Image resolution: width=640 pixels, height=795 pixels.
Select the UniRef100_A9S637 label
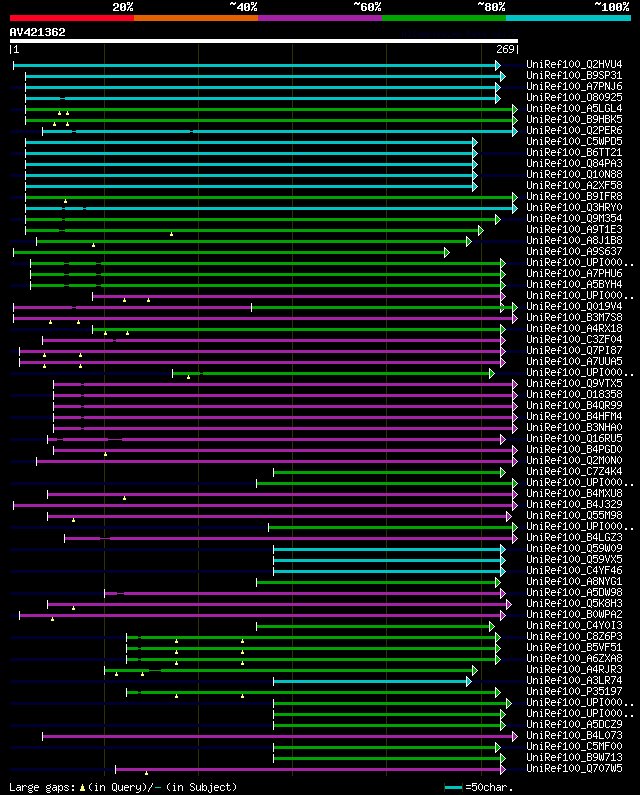click(x=574, y=251)
